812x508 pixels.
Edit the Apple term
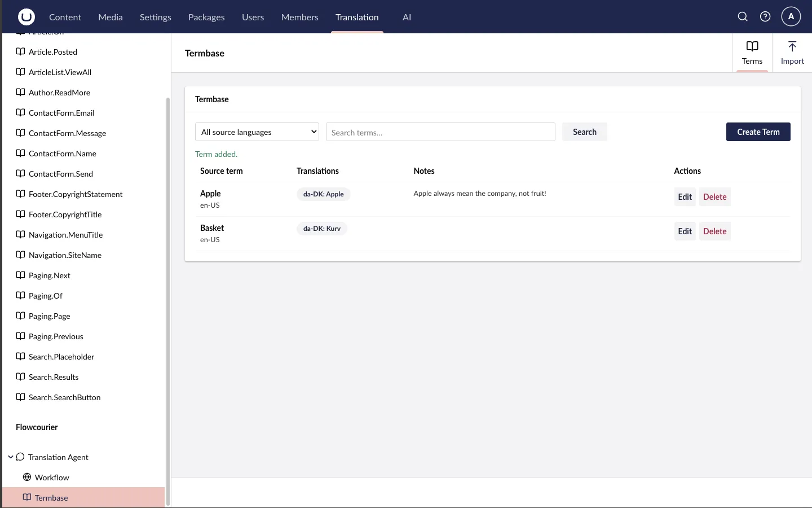[x=685, y=197]
